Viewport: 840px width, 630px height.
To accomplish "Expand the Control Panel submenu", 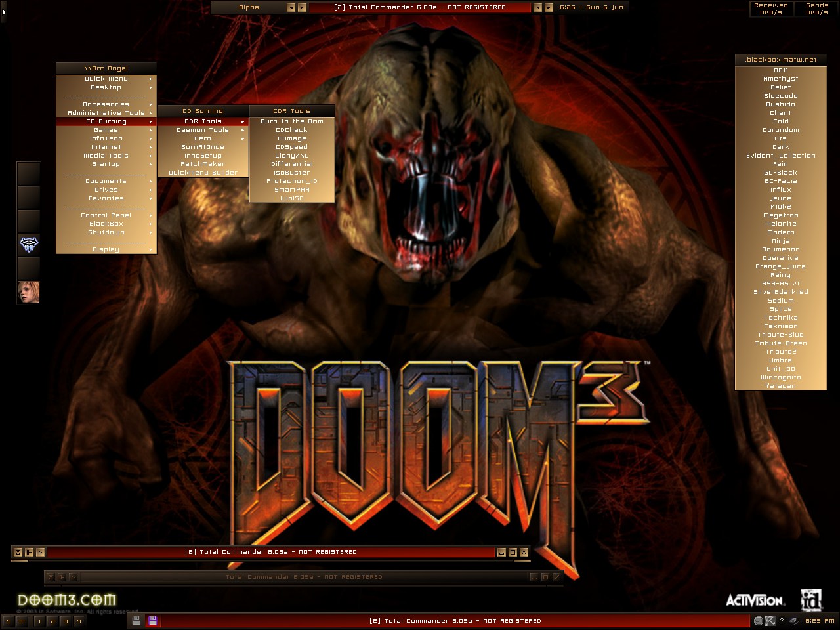I will coord(106,215).
